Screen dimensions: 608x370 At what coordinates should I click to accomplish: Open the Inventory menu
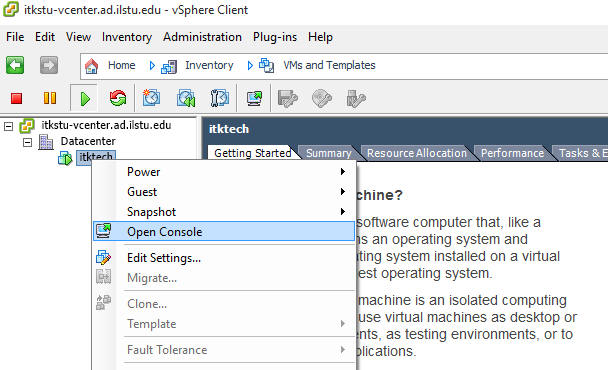(127, 37)
